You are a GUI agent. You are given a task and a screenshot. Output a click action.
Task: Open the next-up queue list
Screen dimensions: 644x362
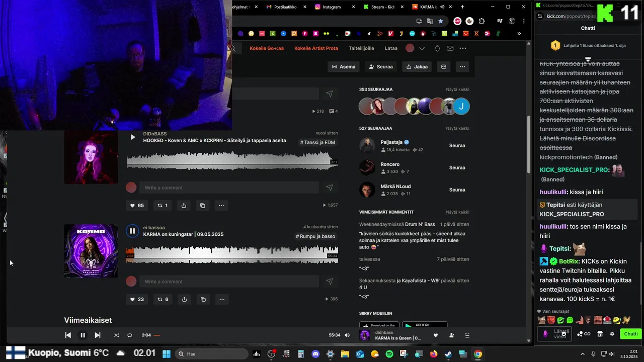coord(467,335)
